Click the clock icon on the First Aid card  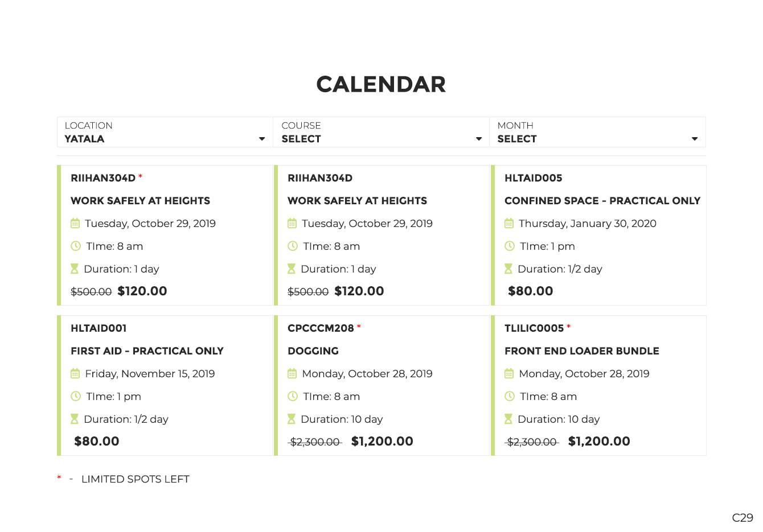[x=76, y=396]
